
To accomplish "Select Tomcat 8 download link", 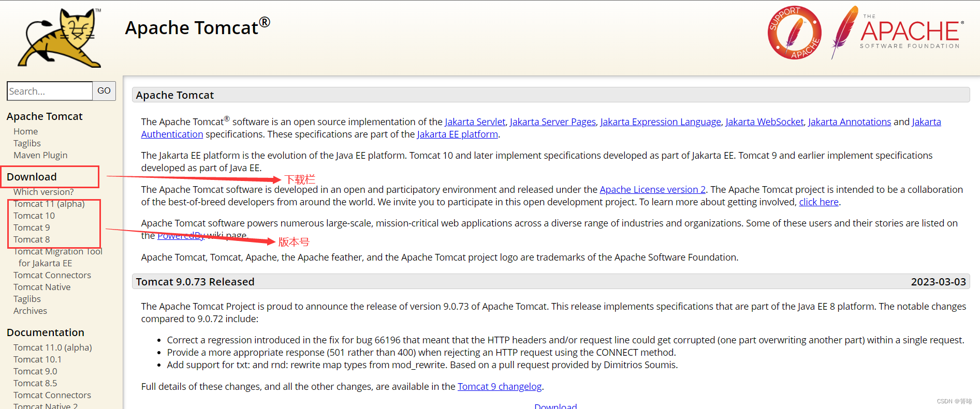I will (x=32, y=239).
